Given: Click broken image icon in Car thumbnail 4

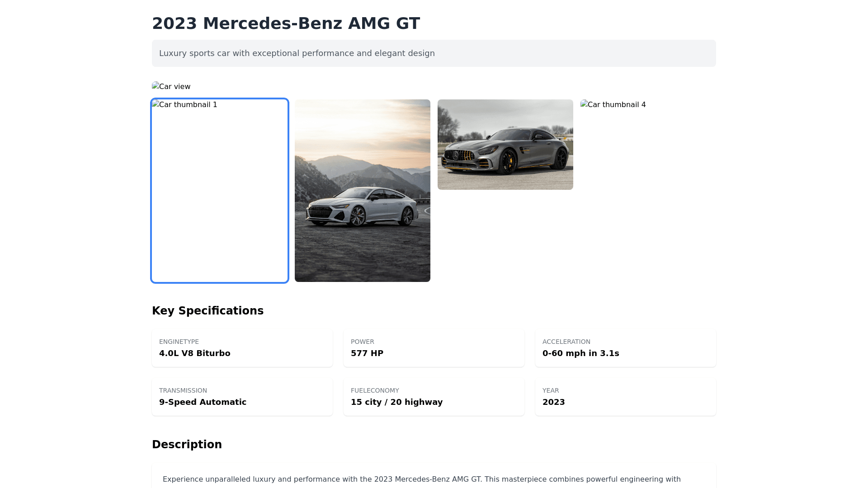Looking at the screenshot, I should (584, 104).
